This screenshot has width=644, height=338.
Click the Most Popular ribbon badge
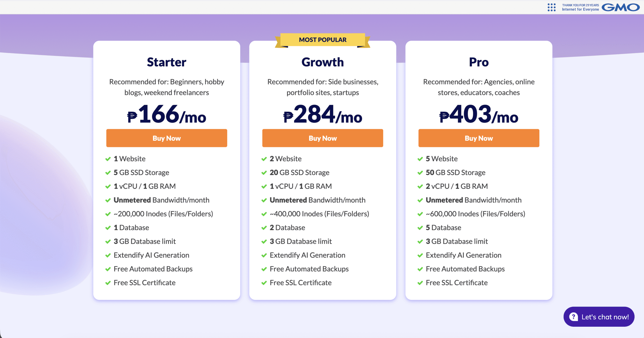pos(323,40)
